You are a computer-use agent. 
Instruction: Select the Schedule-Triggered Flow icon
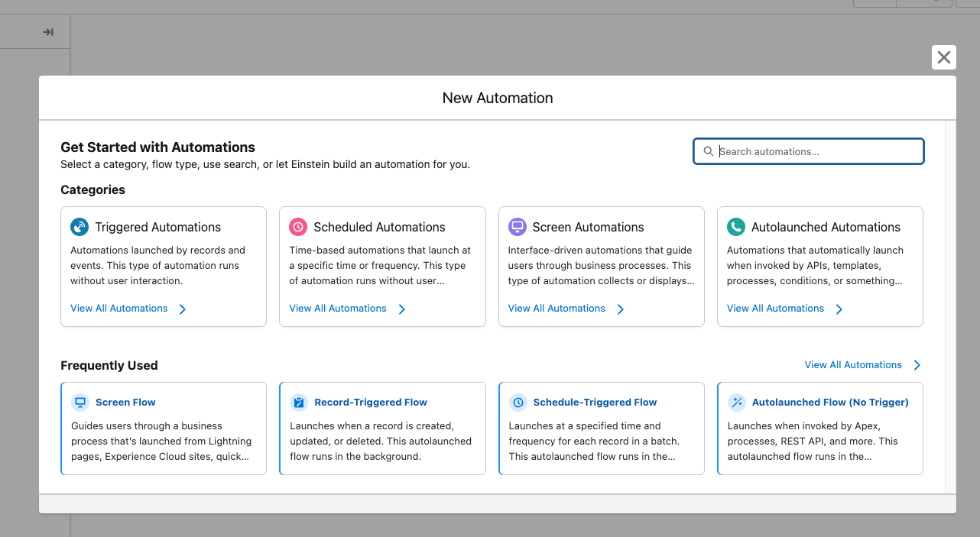(518, 402)
